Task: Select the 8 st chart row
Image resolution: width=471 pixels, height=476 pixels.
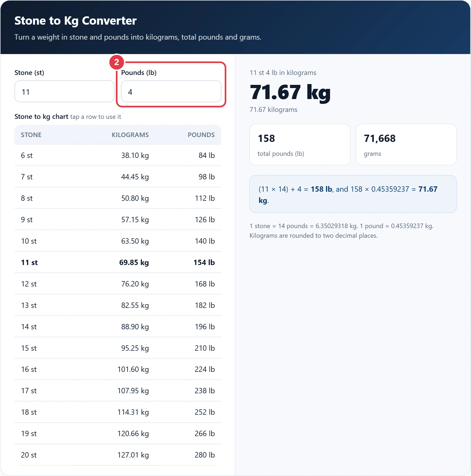Action: click(118, 198)
